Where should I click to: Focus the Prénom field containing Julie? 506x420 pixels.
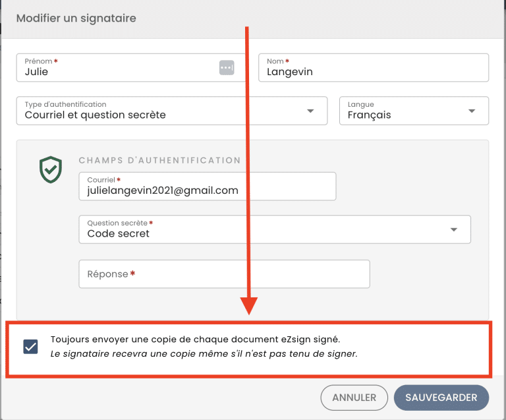pos(130,67)
